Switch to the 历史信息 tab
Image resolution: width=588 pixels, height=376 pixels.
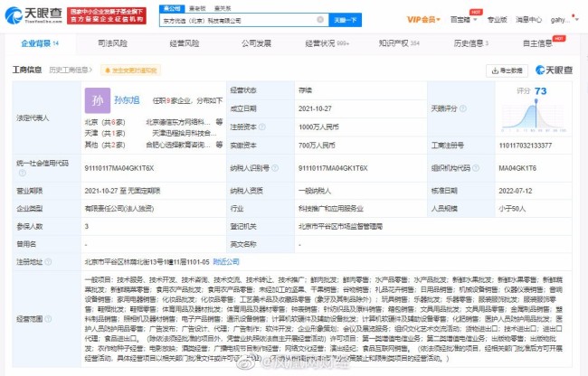click(471, 43)
